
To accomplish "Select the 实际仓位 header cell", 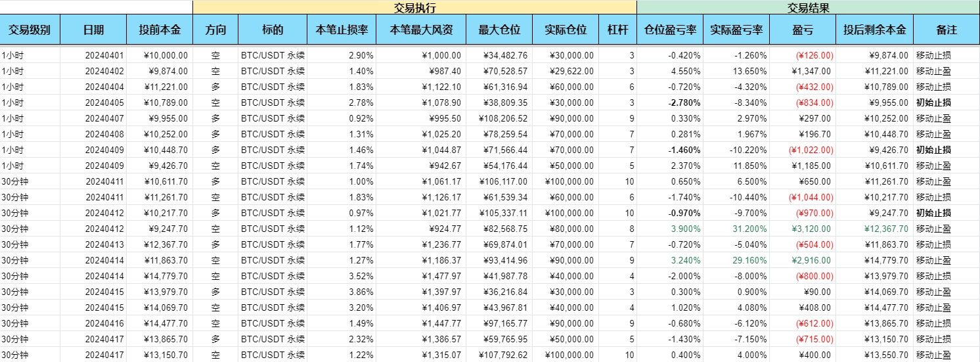I will coord(566,30).
